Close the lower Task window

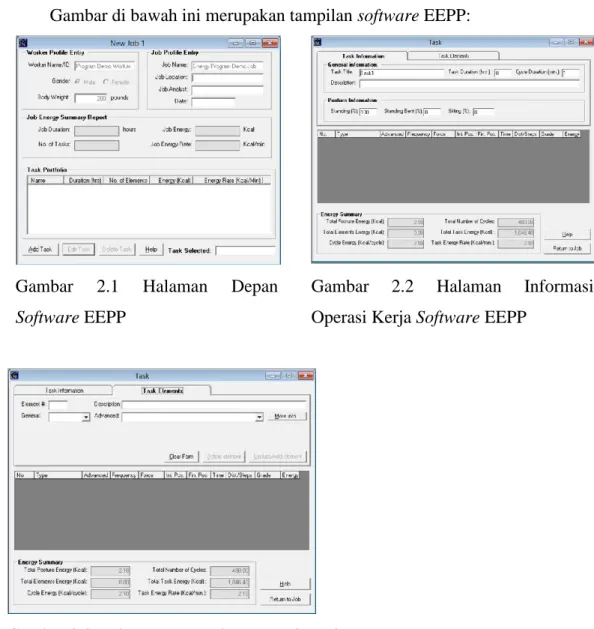pos(306,375)
